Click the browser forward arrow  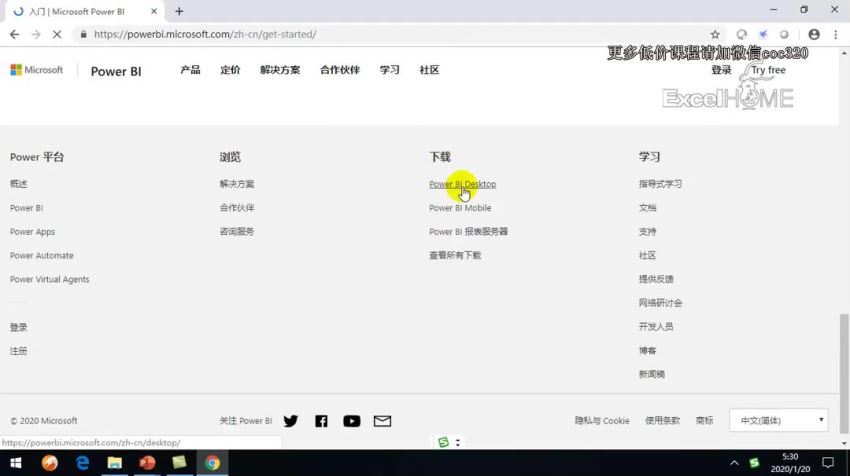(x=36, y=34)
